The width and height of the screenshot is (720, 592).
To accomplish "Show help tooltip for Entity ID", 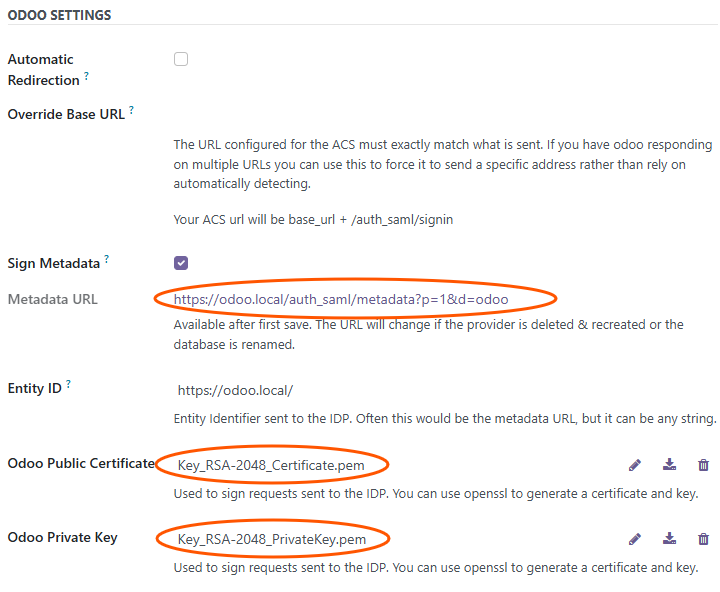I will click(x=68, y=384).
